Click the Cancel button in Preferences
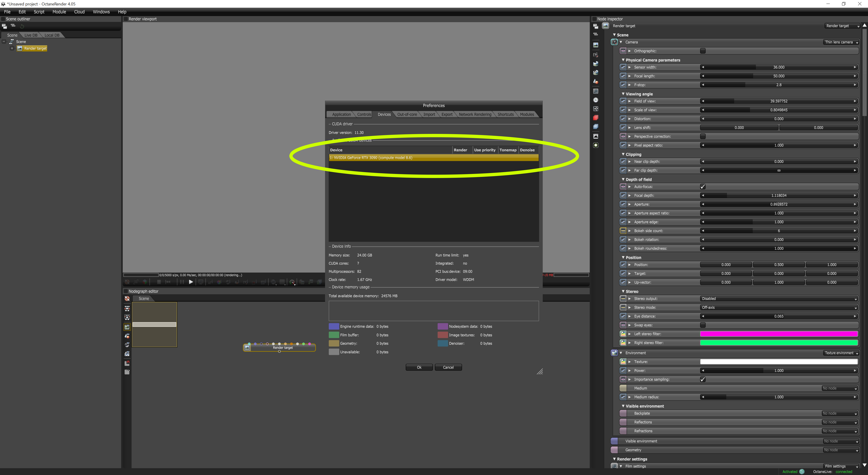 pos(448,368)
